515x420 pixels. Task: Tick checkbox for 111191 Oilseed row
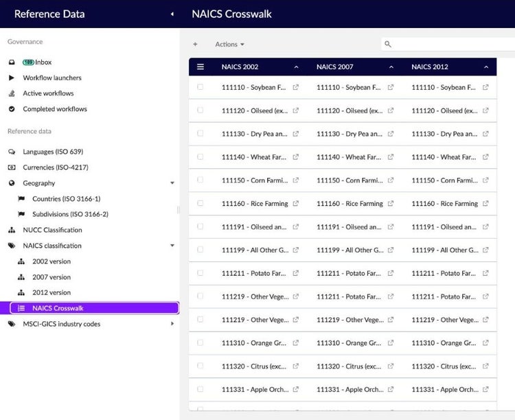click(x=200, y=226)
